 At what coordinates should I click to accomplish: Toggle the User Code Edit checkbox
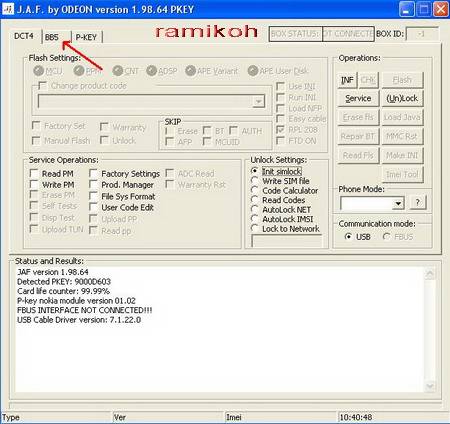pyautogui.click(x=93, y=207)
